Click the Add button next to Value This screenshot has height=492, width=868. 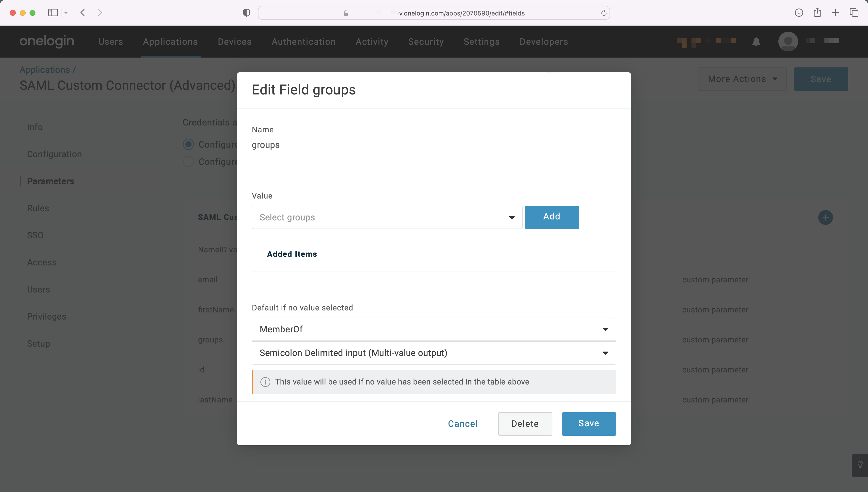552,217
